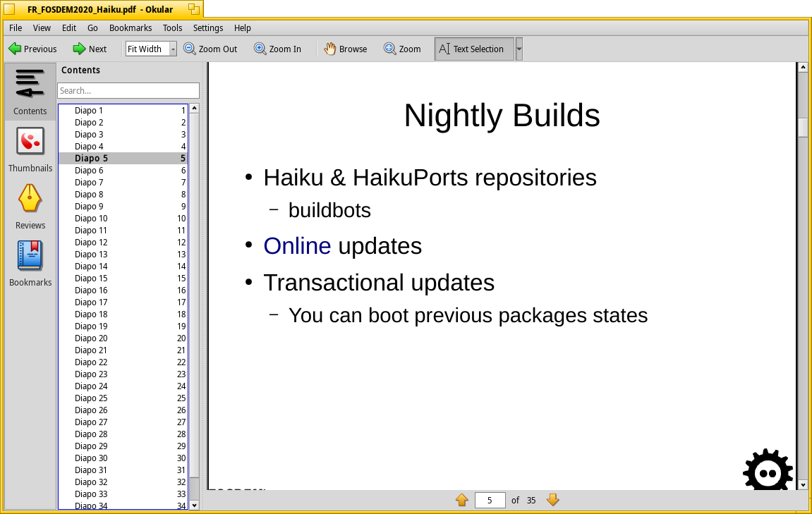Select Diapo 1 in contents
The height and width of the screenshot is (514, 812).
[123, 110]
